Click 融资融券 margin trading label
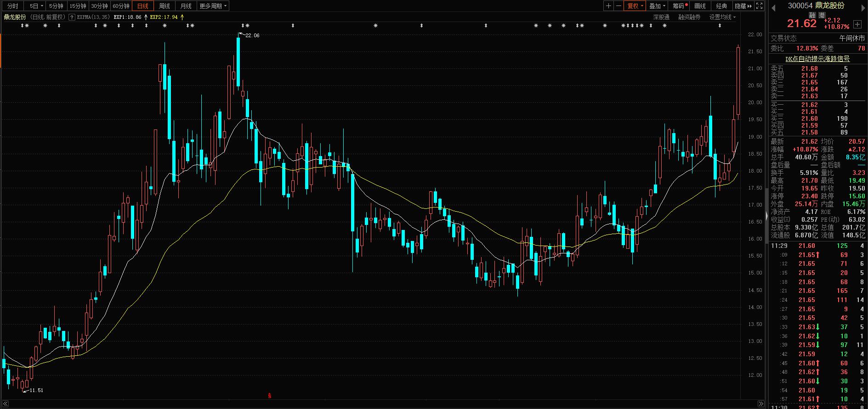868x409 pixels. pyautogui.click(x=689, y=17)
